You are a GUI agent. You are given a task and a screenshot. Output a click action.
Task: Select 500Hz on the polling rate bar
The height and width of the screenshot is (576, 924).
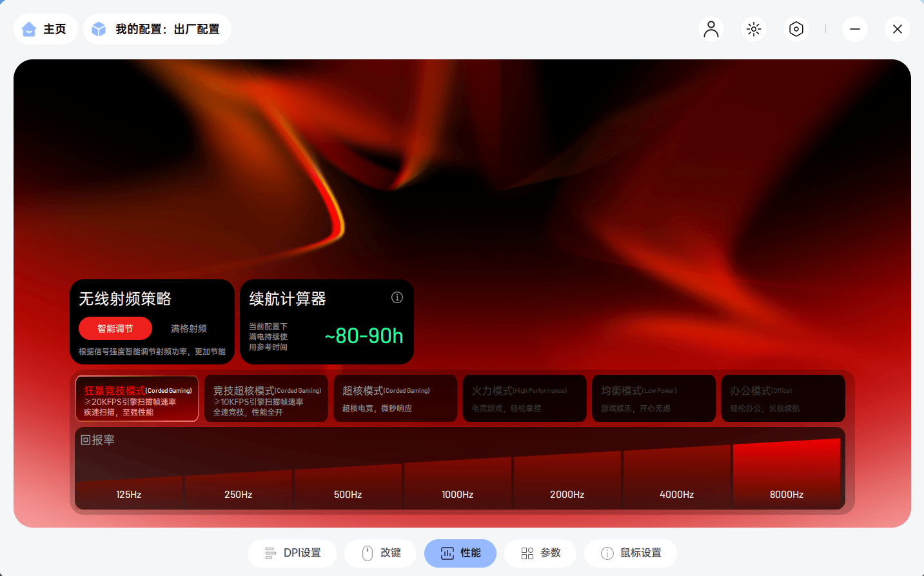click(348, 494)
